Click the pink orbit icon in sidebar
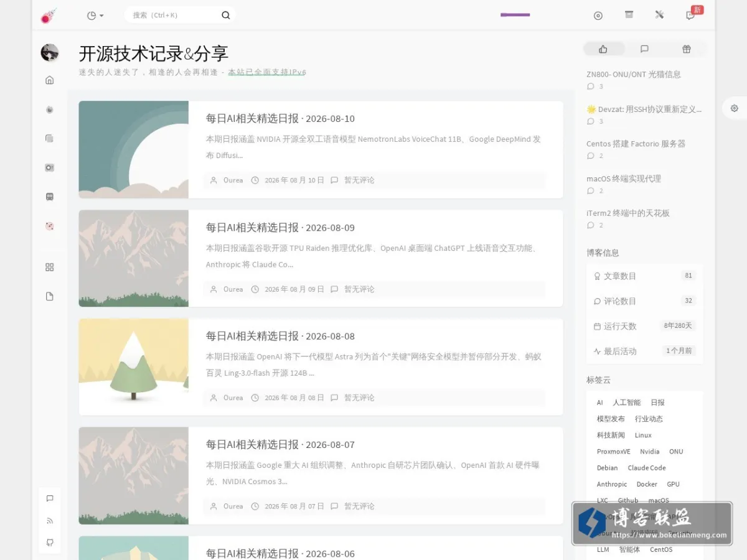The width and height of the screenshot is (747, 560). (x=50, y=226)
